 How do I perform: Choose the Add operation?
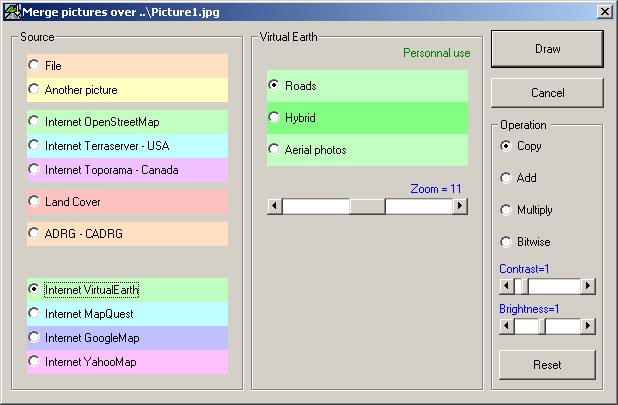pyautogui.click(x=518, y=178)
